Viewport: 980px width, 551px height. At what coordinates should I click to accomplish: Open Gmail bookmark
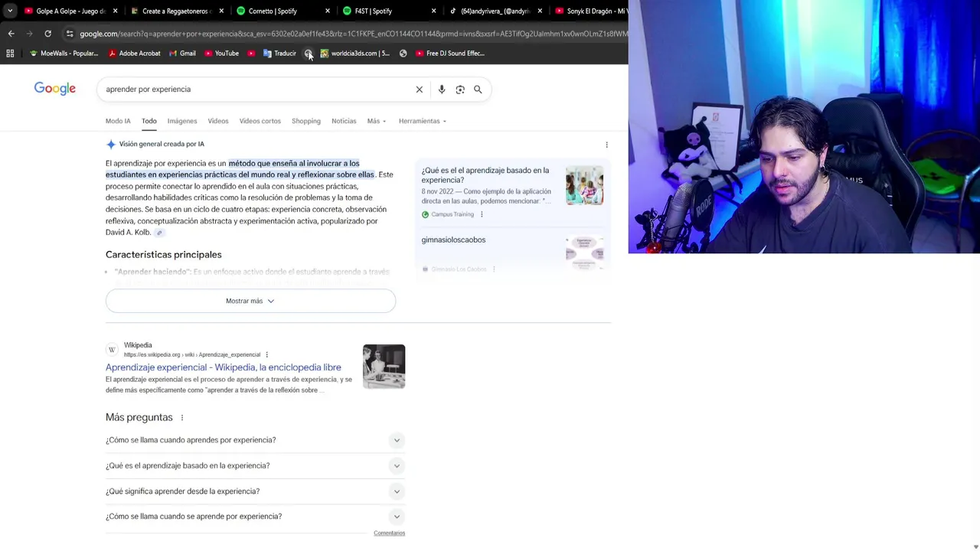tap(182, 54)
